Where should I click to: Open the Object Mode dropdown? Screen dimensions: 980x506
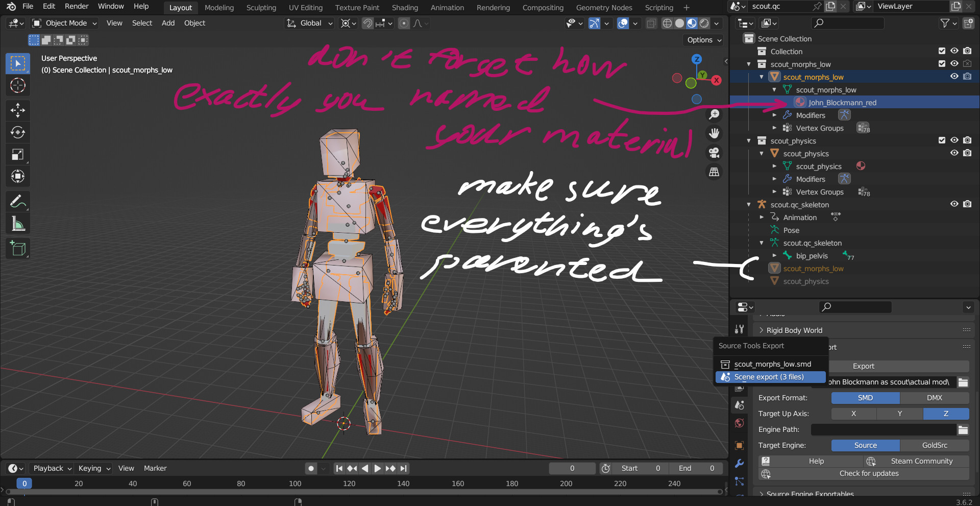[x=64, y=23]
